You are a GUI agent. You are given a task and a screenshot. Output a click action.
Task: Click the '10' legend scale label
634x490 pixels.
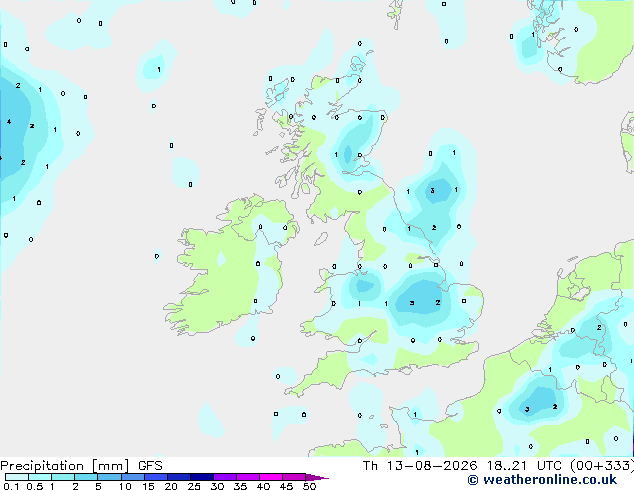125,486
